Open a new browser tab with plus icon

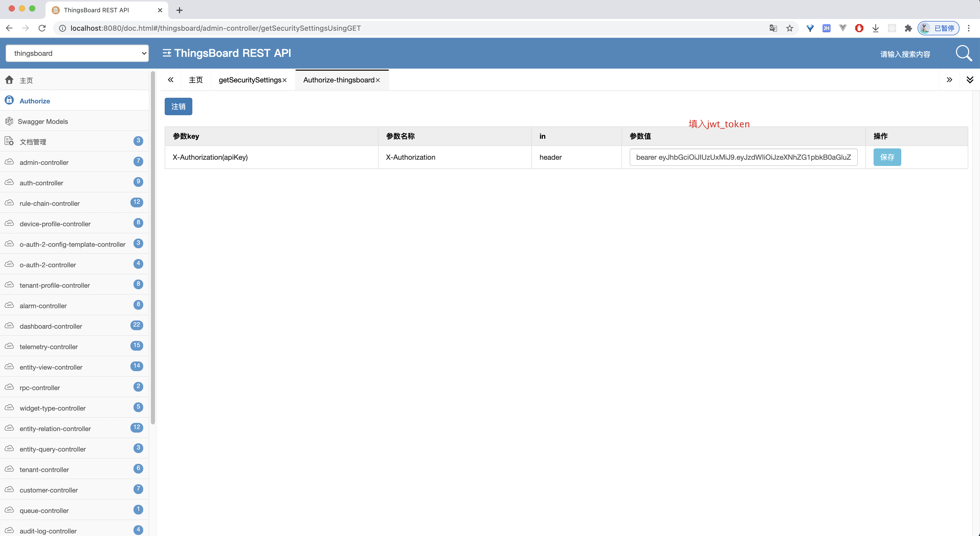(x=180, y=10)
